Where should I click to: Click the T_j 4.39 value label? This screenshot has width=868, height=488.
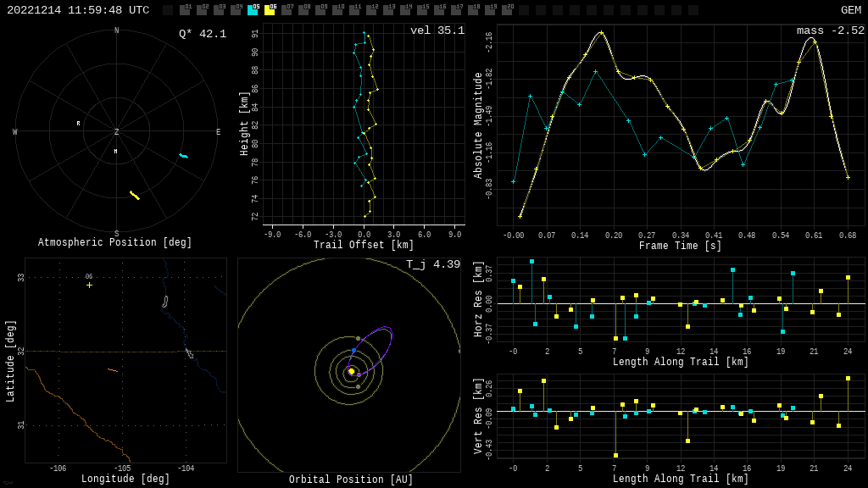click(x=432, y=265)
